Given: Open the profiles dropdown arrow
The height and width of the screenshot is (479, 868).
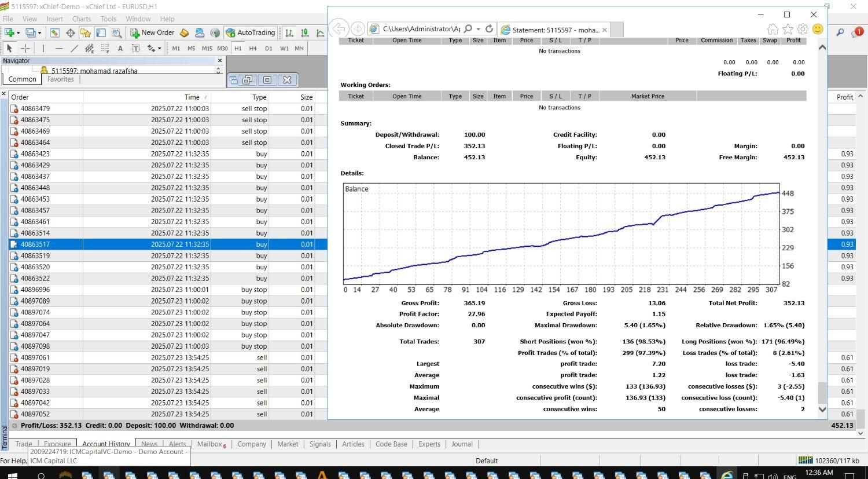Looking at the screenshot, I should click(39, 33).
